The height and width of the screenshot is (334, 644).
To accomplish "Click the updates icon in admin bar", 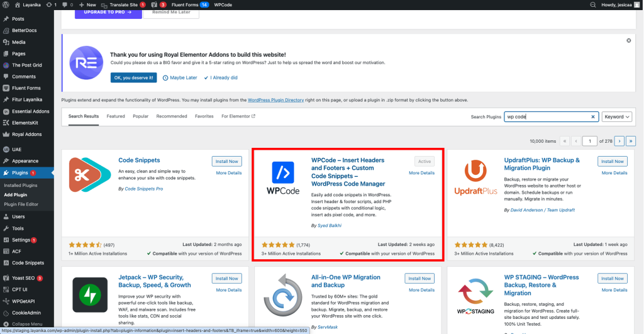I will click(49, 4).
